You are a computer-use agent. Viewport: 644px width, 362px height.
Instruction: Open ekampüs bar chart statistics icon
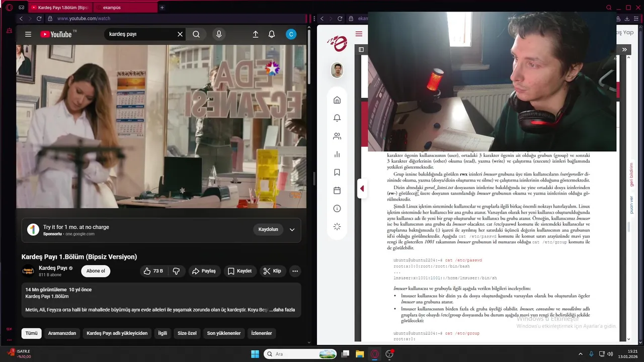click(x=337, y=154)
